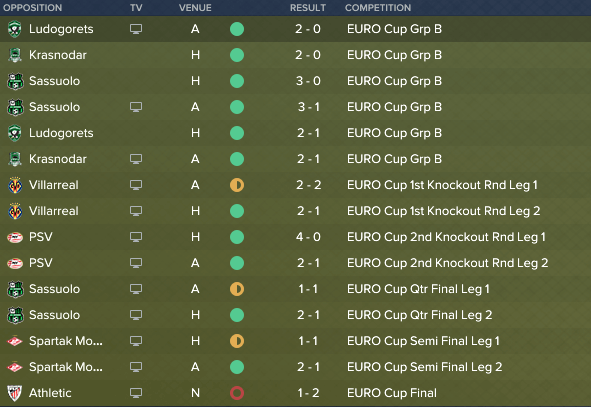The image size is (591, 407).
Task: Select the Spartak Mo... Semi Final Leg 1 row
Action: (296, 341)
